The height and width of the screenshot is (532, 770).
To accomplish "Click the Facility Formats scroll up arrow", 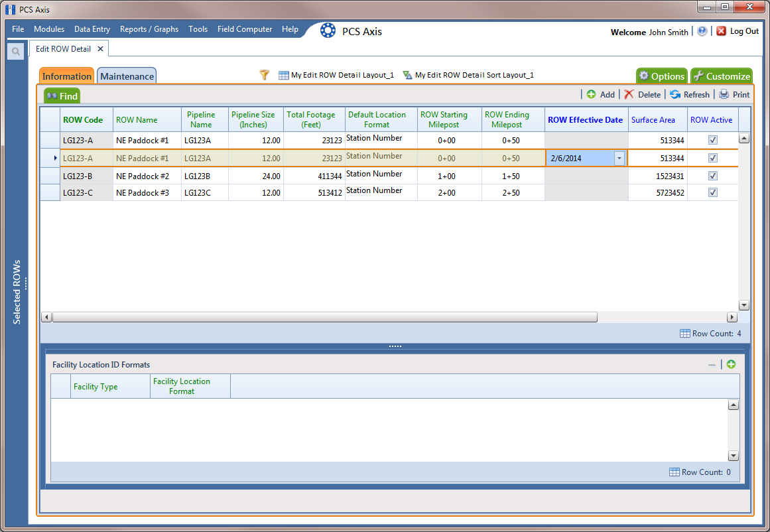I will (x=733, y=405).
